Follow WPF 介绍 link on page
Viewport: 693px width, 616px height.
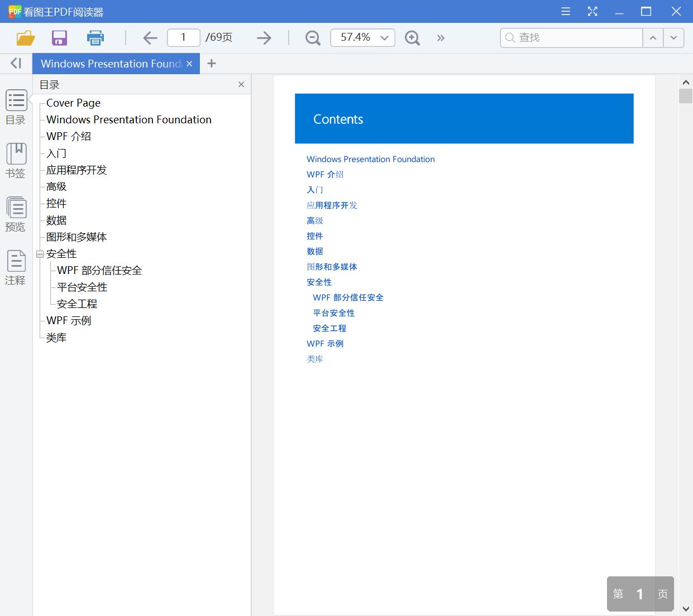(x=325, y=174)
